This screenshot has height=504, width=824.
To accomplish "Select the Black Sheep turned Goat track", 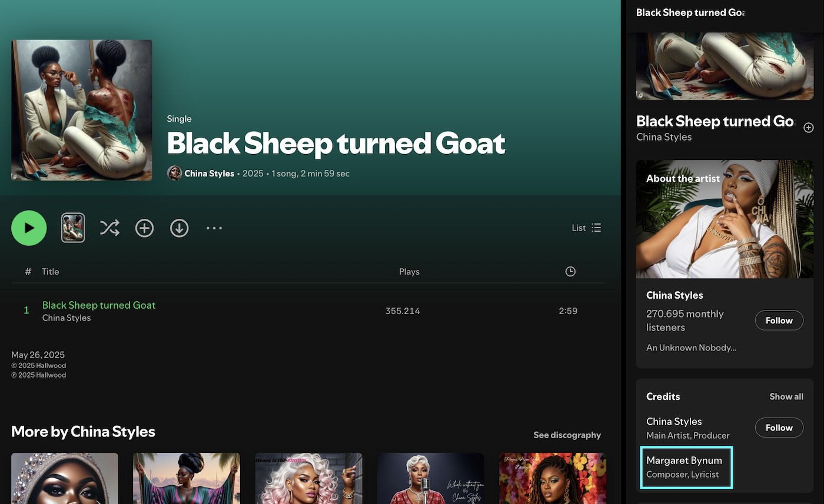I will [99, 305].
